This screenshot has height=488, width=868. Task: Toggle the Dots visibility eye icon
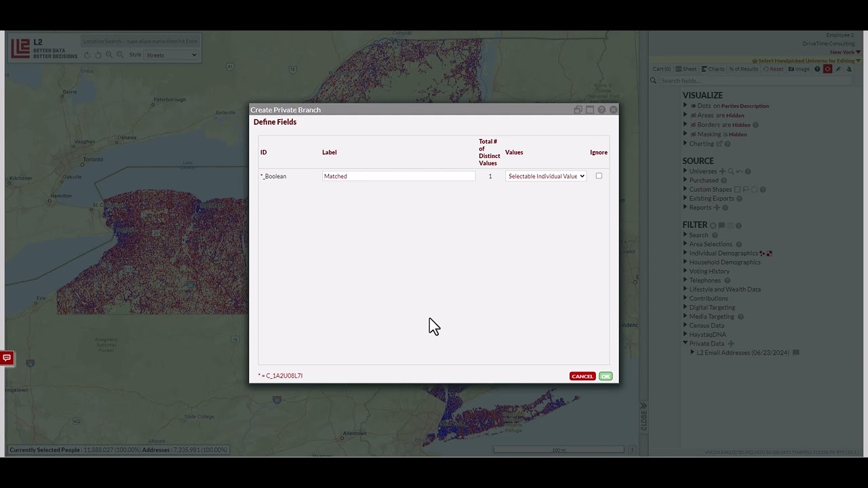(693, 106)
